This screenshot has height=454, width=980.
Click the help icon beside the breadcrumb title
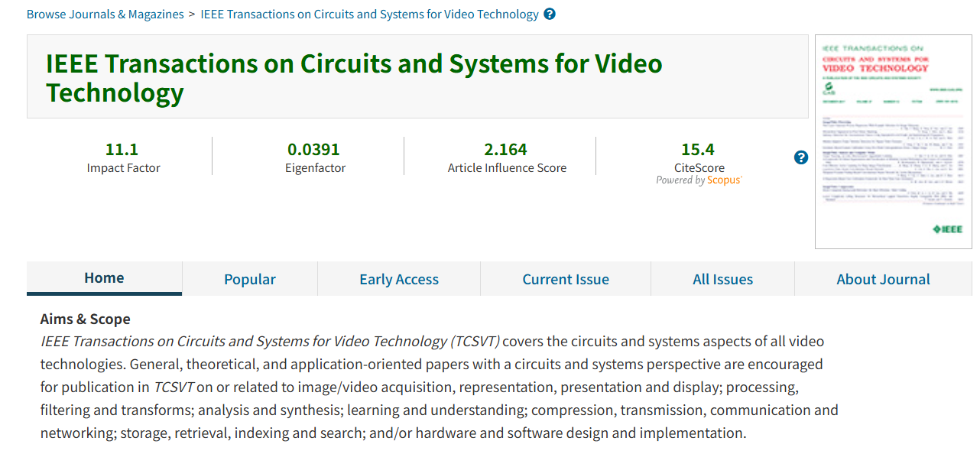[x=550, y=15]
